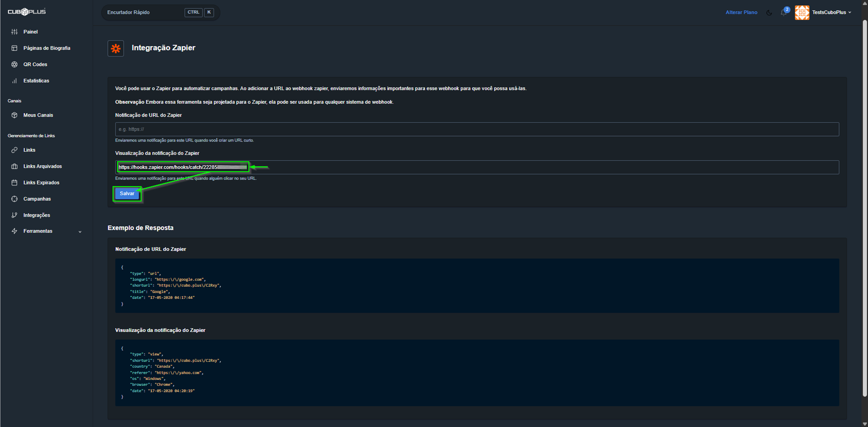Open Links Arquivados

[43, 166]
